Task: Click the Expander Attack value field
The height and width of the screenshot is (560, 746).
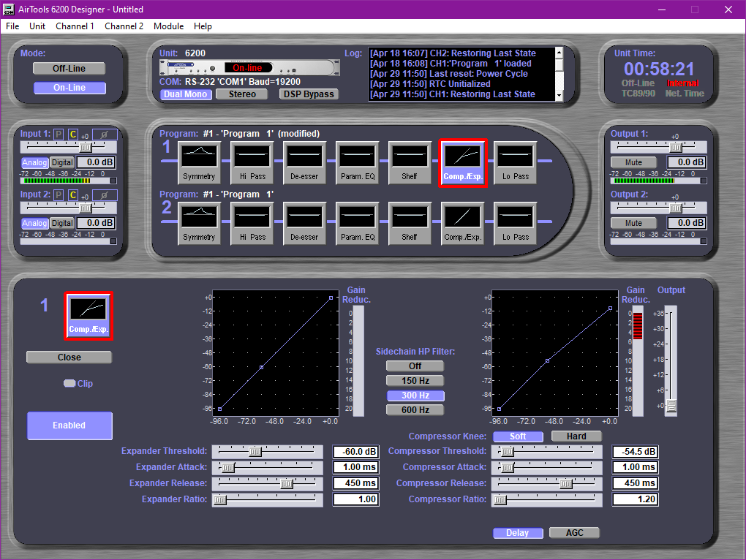Action: (x=356, y=467)
